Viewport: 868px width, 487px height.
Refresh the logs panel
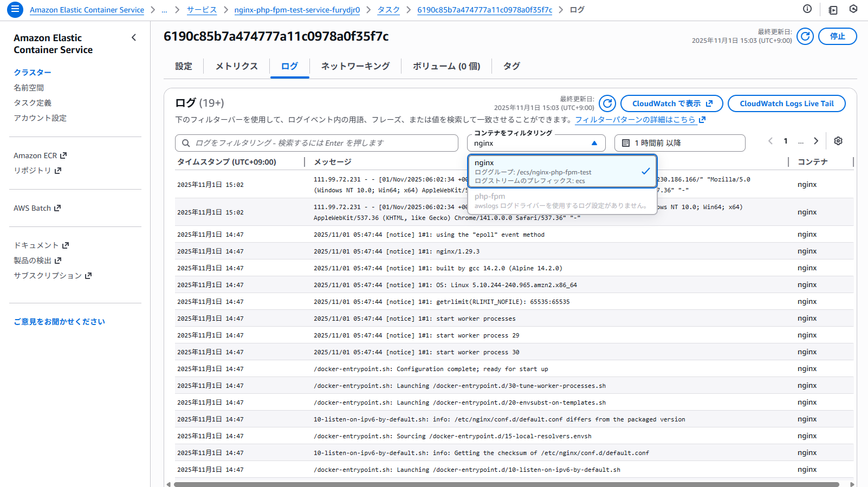pyautogui.click(x=607, y=103)
